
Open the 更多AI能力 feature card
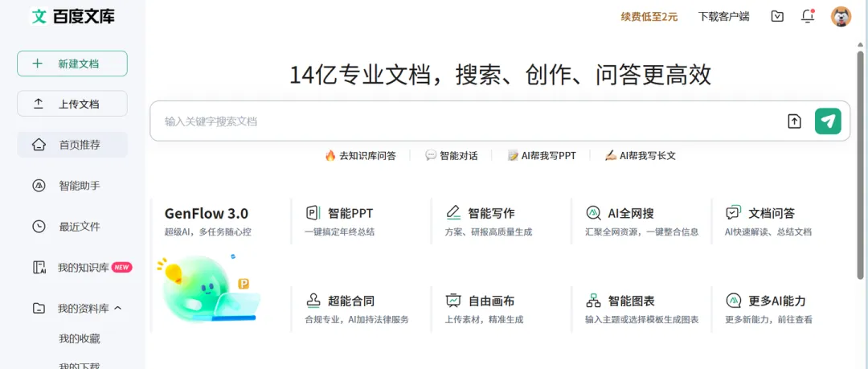click(x=781, y=310)
